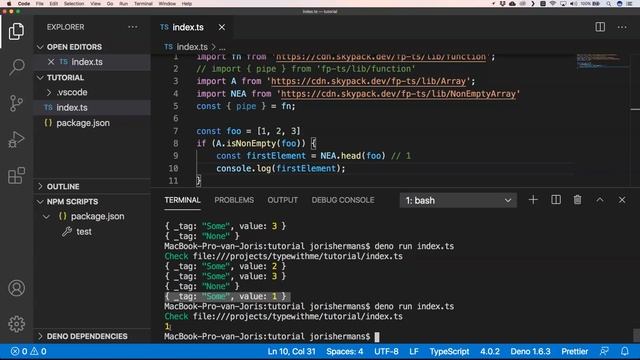Click the terminal prompt input line
This screenshot has width=640, height=360.
coord(271,337)
